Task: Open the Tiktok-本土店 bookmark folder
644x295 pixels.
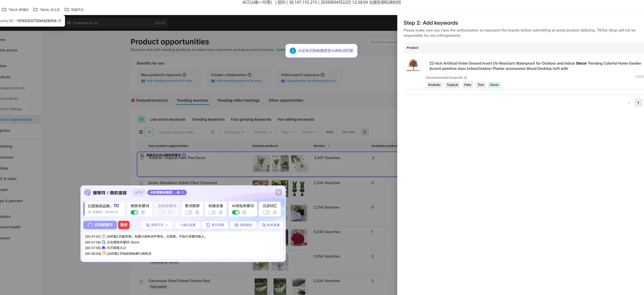Action: [46, 9]
